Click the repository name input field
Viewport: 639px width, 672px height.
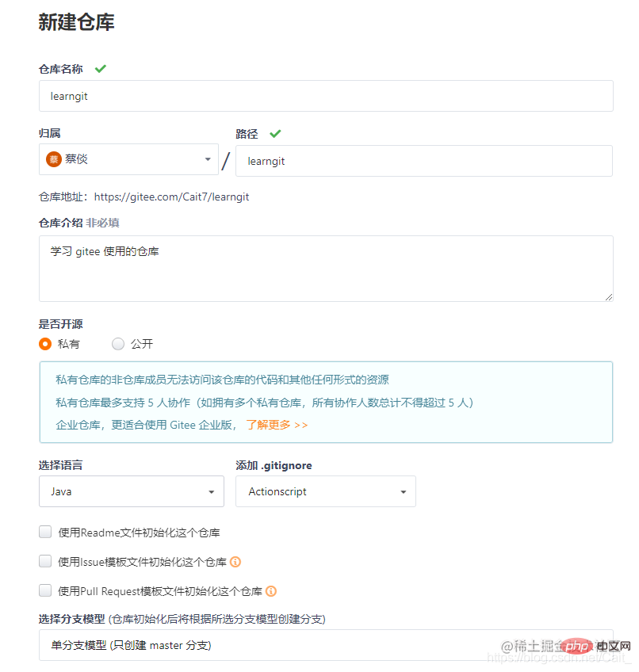326,96
